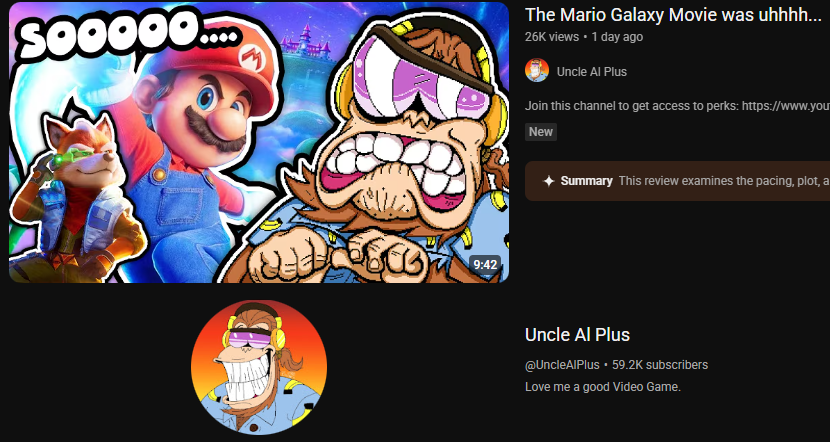Open the Uncle Al Plus channel name under the video
Viewport: 830px width, 442px height.
tap(592, 72)
